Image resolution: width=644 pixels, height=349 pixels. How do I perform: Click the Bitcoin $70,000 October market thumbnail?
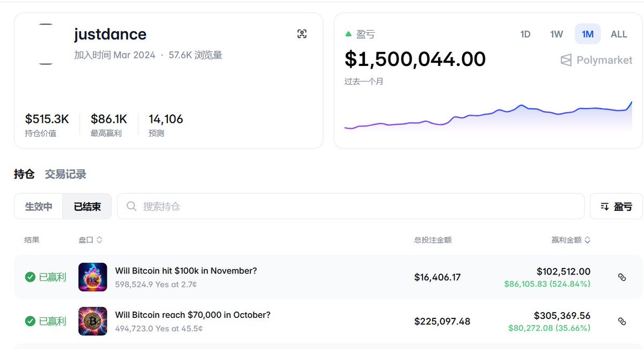92,321
